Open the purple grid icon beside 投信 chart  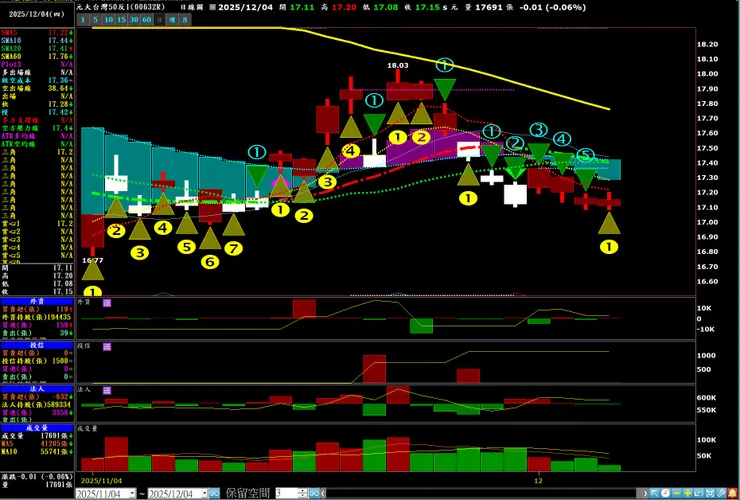107,347
